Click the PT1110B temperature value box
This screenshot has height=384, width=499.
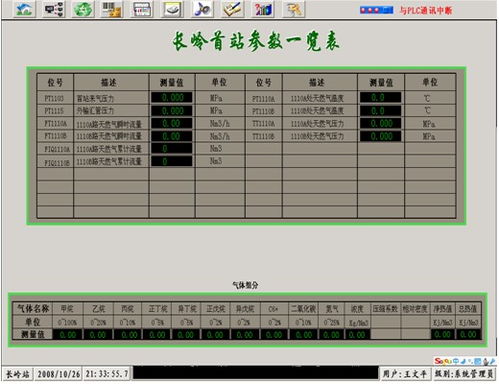click(x=380, y=110)
